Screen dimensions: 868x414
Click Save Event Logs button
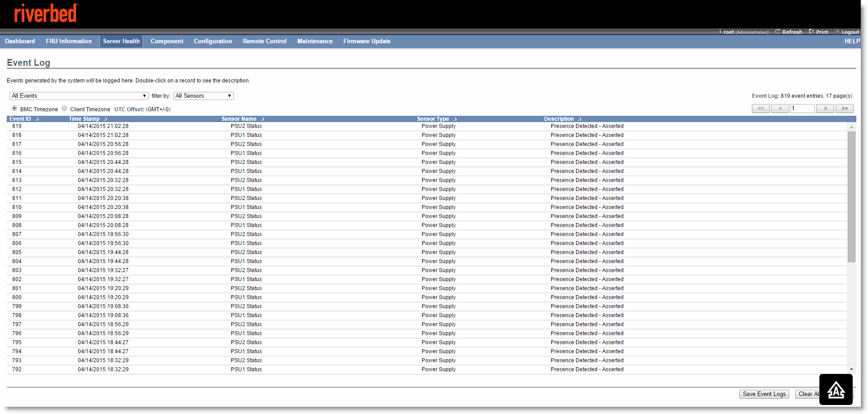pyautogui.click(x=764, y=394)
